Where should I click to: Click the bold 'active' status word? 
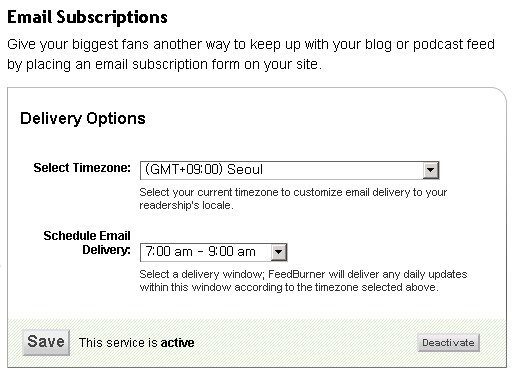pos(177,343)
